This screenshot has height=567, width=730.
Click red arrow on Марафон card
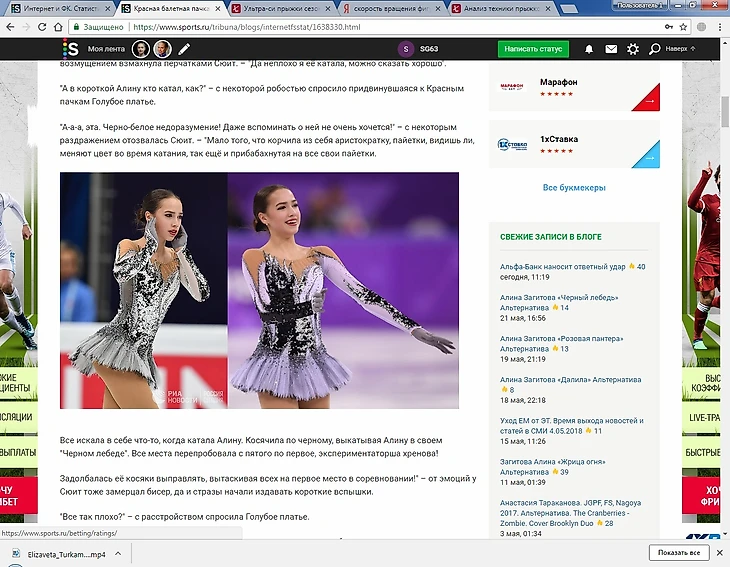coord(649,100)
